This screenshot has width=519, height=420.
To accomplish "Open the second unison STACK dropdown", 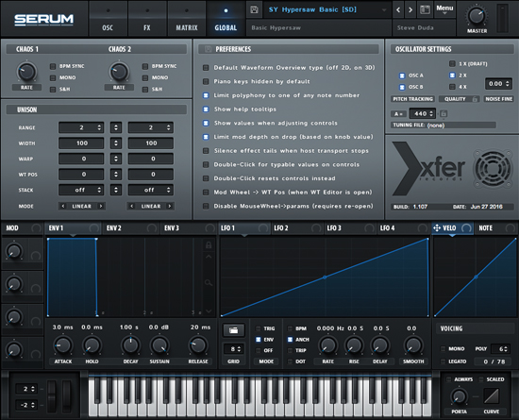I will 151,190.
